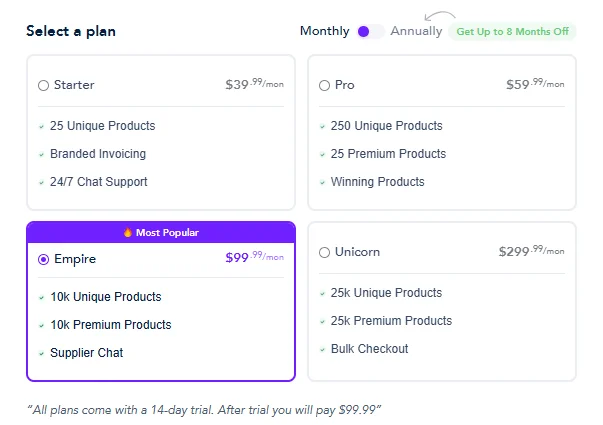This screenshot has width=603, height=425.
Task: Click the checkmark beside 10k Premium Products
Action: click(42, 325)
